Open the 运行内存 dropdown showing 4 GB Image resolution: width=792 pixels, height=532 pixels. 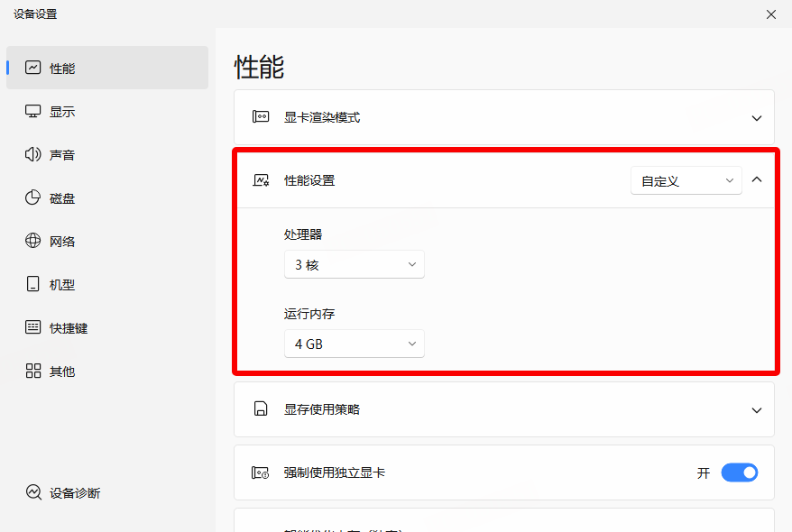click(354, 344)
